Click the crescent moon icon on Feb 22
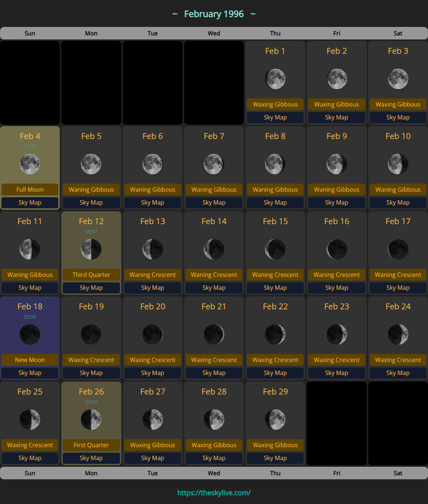The image size is (428, 504). [275, 334]
